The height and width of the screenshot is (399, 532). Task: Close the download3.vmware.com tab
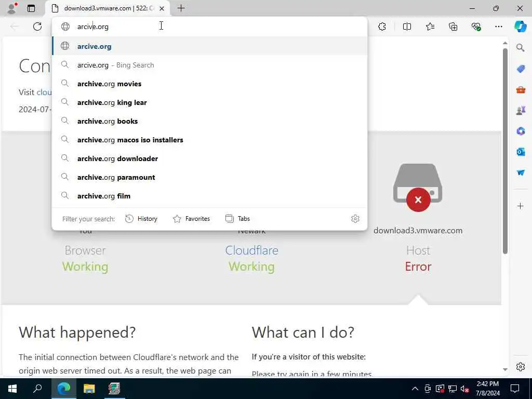point(162,8)
